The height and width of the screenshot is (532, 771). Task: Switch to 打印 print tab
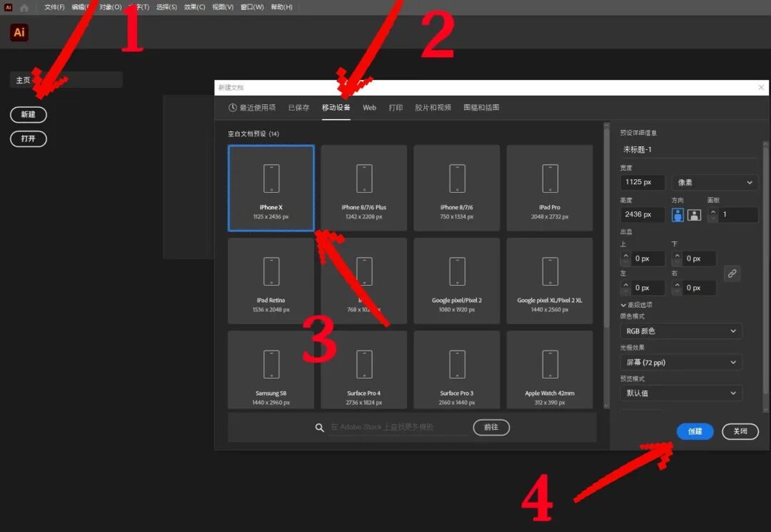[x=395, y=108]
